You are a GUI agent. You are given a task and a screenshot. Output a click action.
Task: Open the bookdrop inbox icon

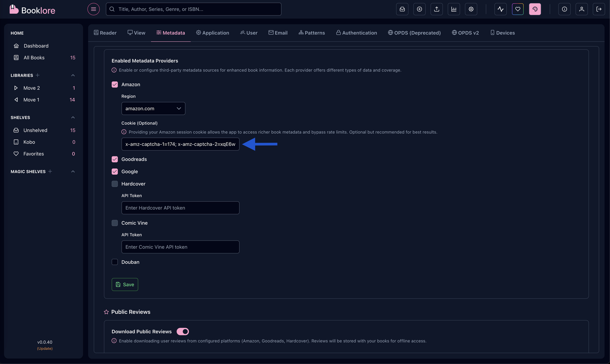[x=402, y=9]
